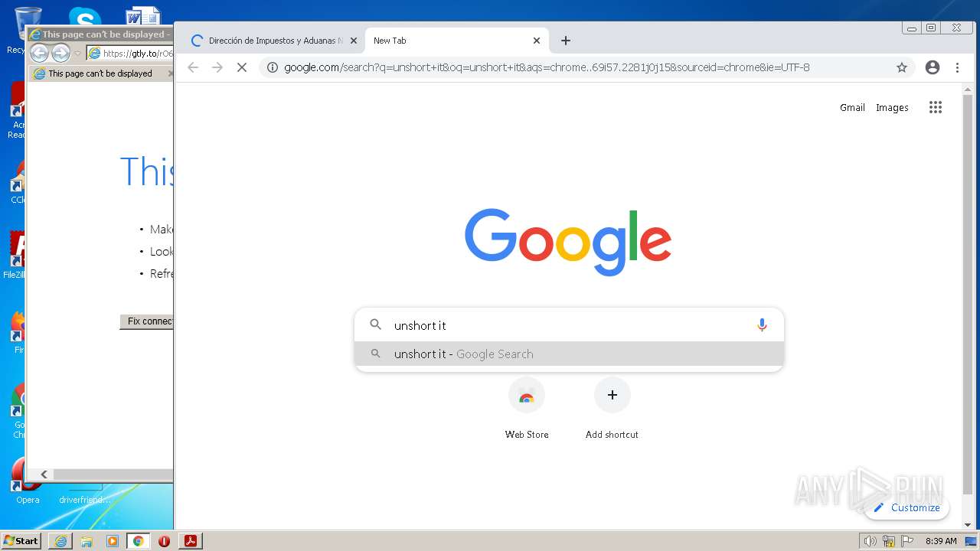
Task: Select the 'unshort it - Google Search' suggestion
Action: [569, 354]
